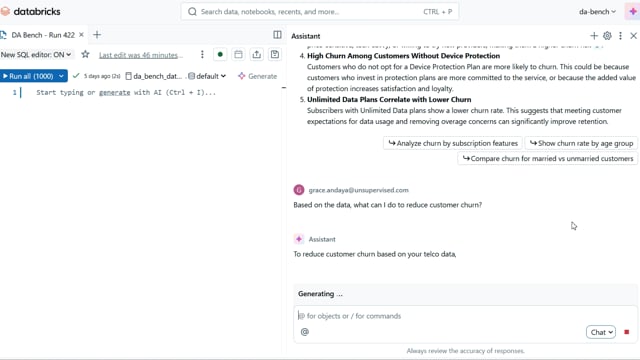
Task: Open the editor kebab menu
Action: tap(202, 54)
